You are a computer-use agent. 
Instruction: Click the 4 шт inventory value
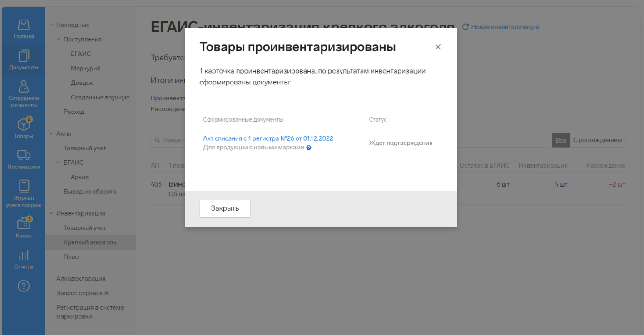coord(561,185)
